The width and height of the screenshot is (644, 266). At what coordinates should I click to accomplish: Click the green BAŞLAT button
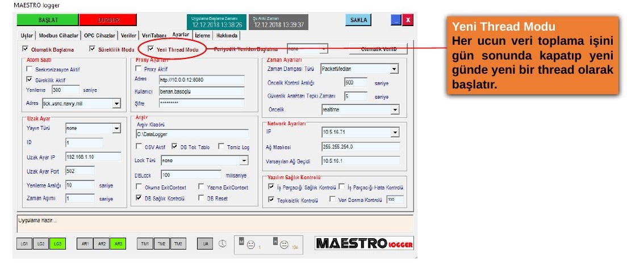click(x=48, y=20)
